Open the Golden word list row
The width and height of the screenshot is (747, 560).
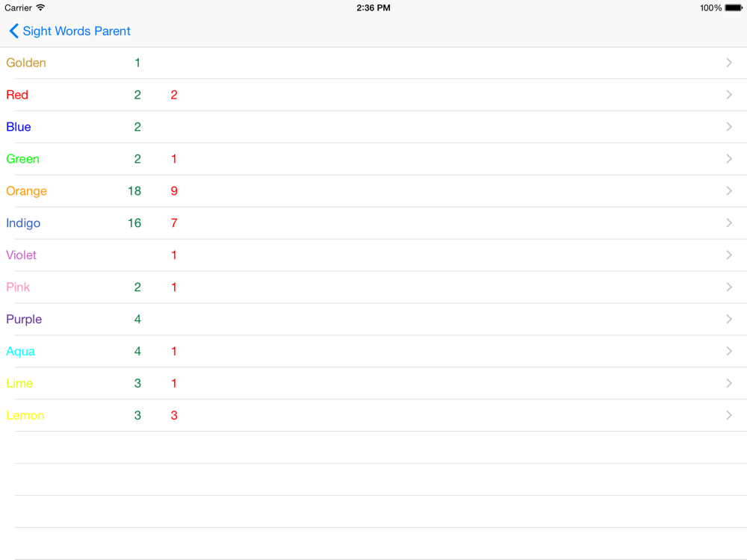(373, 63)
